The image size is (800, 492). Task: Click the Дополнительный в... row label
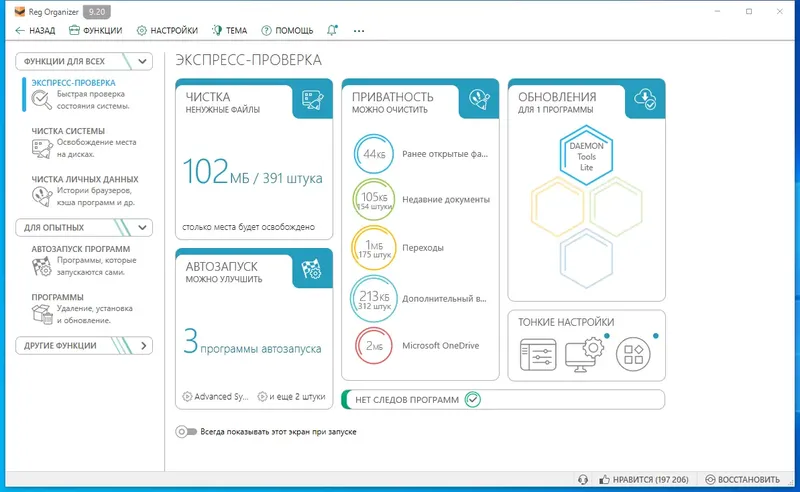(444, 299)
